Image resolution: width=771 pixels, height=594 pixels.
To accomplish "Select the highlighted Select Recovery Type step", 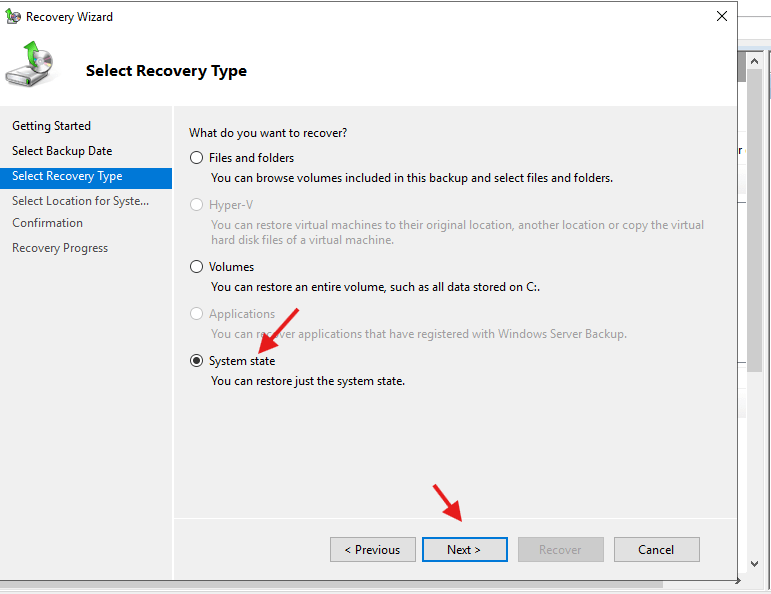I will (x=67, y=176).
